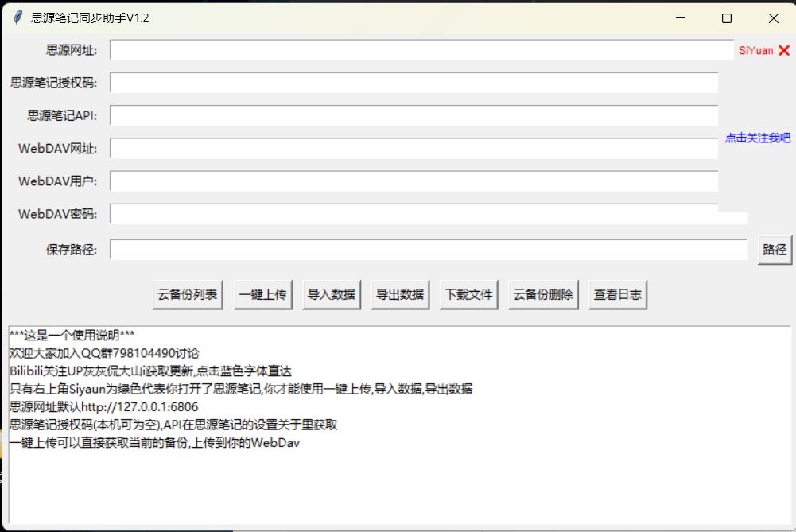This screenshot has height=532, width=796.
Task: Click the window title 思源笔记同步助手V1.2
Action: pyautogui.click(x=90, y=17)
